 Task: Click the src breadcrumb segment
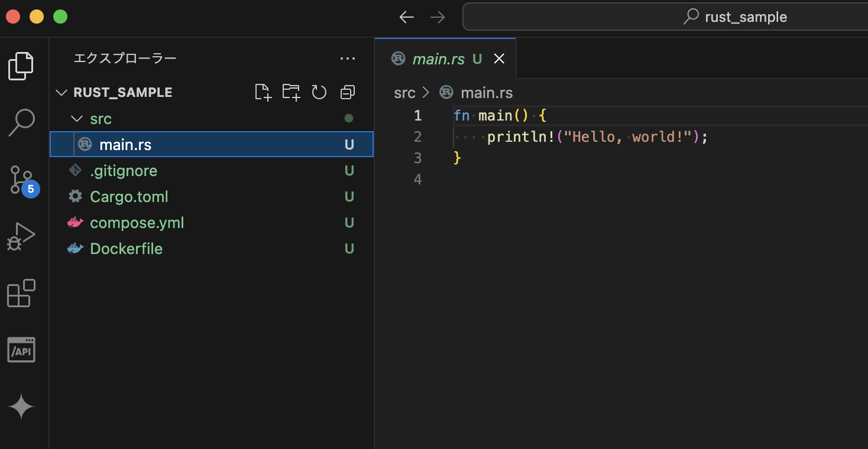point(404,93)
